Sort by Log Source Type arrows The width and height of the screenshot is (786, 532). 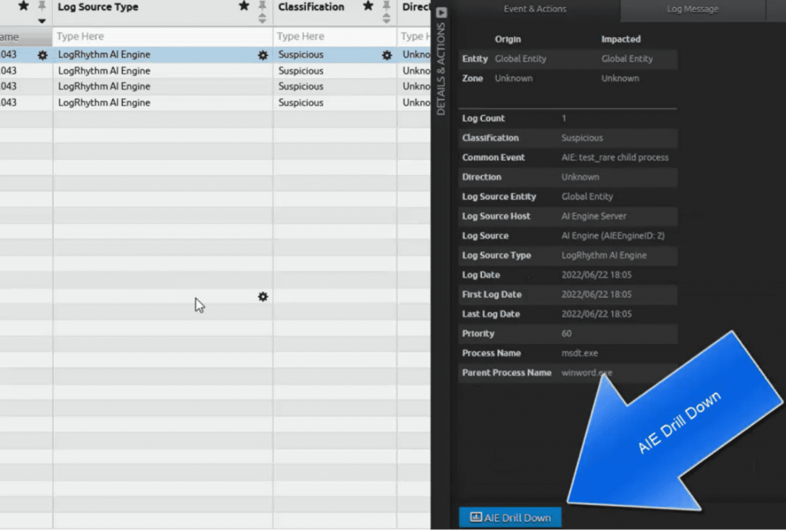[x=263, y=19]
